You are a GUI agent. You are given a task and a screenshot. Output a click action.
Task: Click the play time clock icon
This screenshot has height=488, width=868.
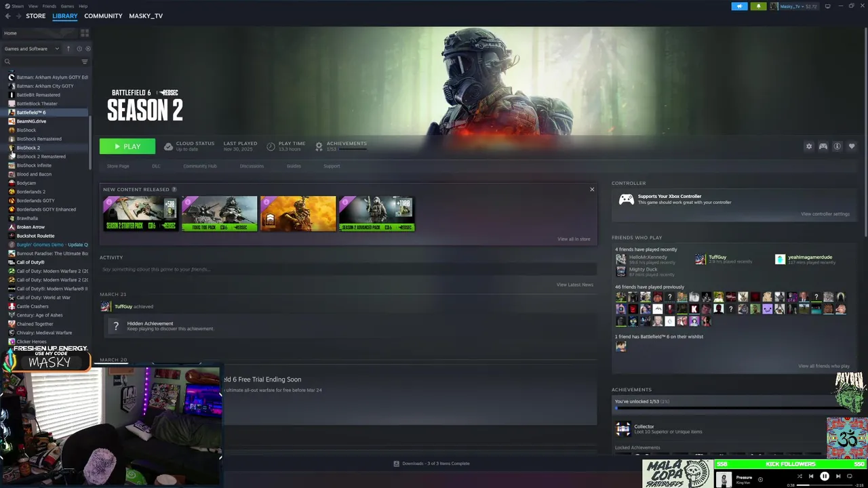271,146
